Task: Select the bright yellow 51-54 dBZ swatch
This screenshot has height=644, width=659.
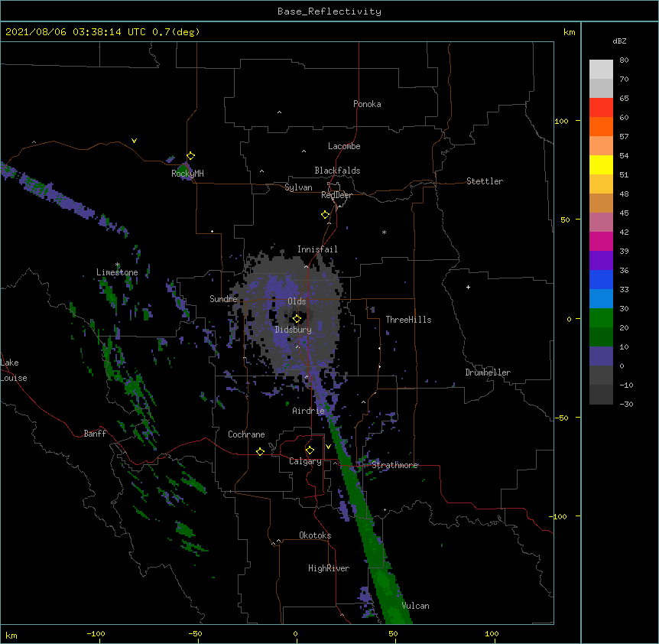Action: click(x=601, y=164)
